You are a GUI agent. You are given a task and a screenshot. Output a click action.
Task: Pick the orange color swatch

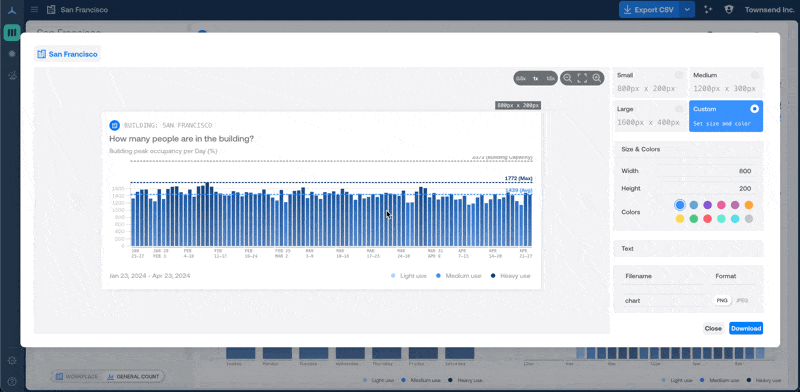(x=748, y=205)
